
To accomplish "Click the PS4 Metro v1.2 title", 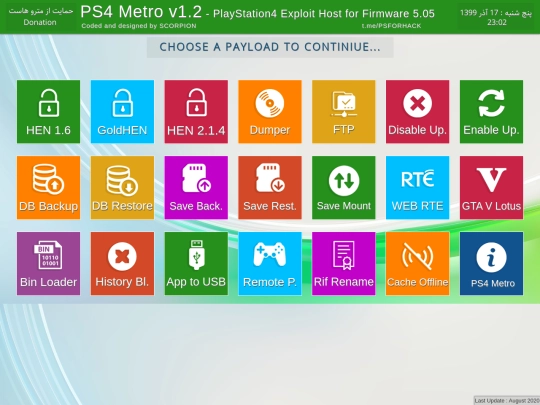I will pos(141,12).
